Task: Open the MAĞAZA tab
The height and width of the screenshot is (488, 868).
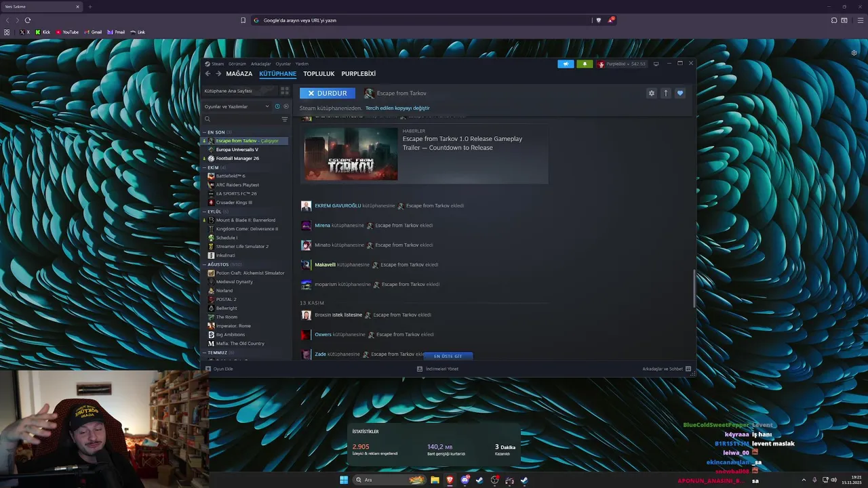Action: click(239, 74)
